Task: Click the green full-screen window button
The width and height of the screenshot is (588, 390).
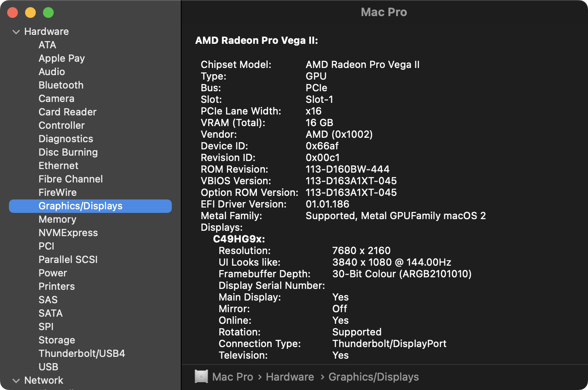Action: (x=48, y=13)
